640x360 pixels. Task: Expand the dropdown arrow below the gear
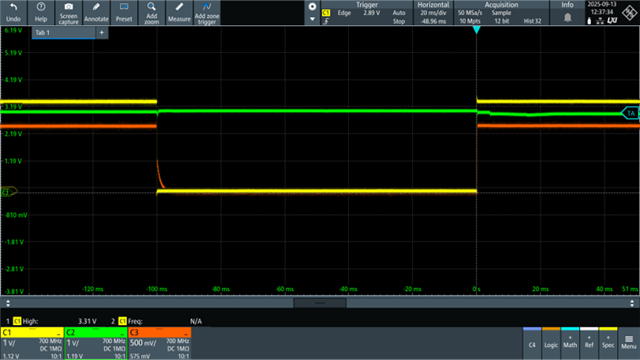pyautogui.click(x=312, y=19)
